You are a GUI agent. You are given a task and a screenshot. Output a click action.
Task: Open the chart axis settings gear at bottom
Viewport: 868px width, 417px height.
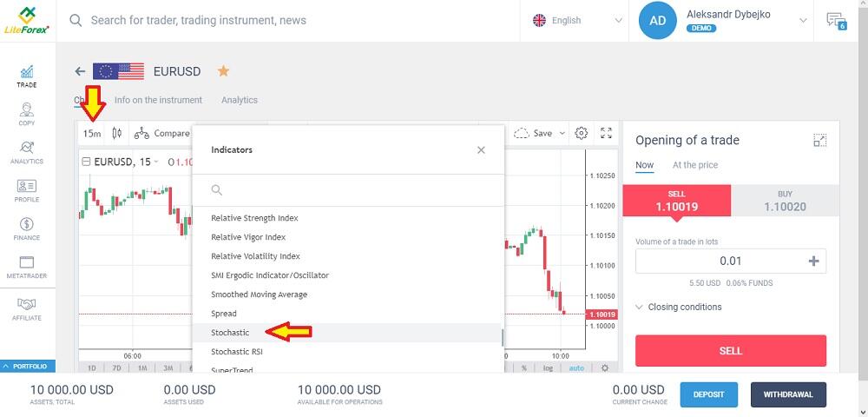point(605,367)
